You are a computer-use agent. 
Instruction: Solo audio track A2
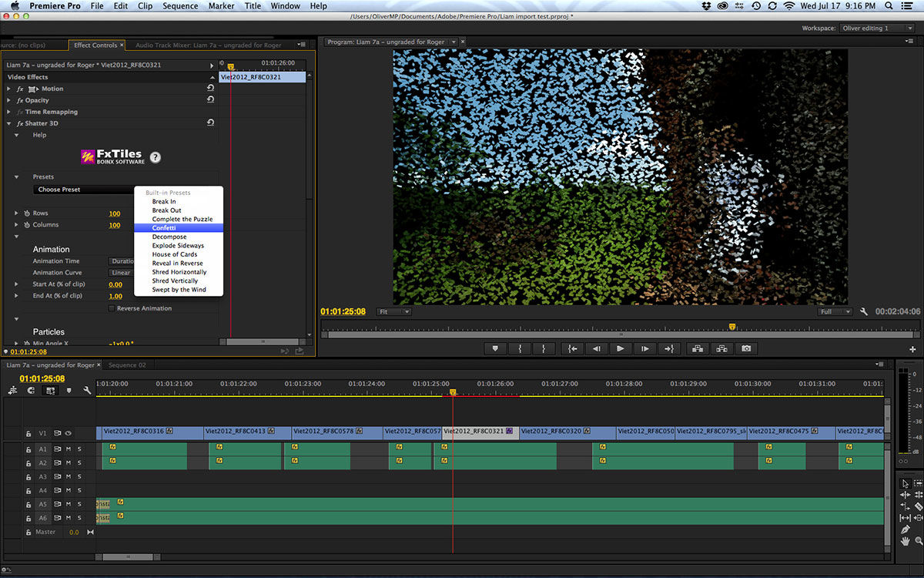click(x=79, y=463)
